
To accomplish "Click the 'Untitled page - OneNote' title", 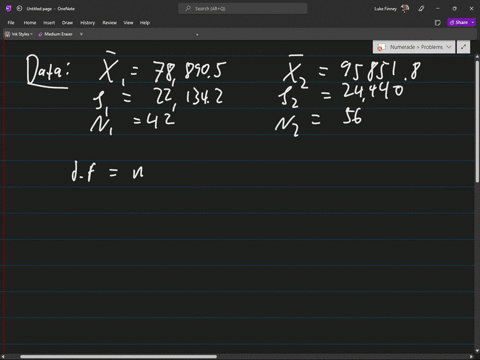I will point(50,9).
